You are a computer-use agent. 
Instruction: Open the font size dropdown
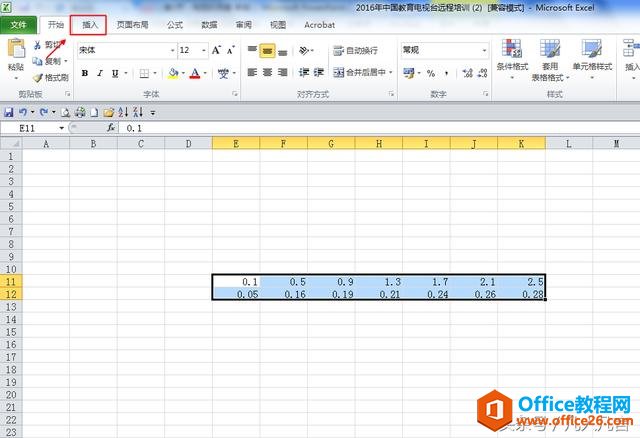pyautogui.click(x=203, y=49)
